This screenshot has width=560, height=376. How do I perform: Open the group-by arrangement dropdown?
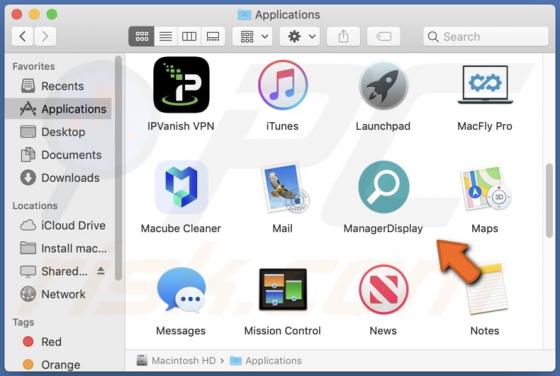pyautogui.click(x=252, y=36)
